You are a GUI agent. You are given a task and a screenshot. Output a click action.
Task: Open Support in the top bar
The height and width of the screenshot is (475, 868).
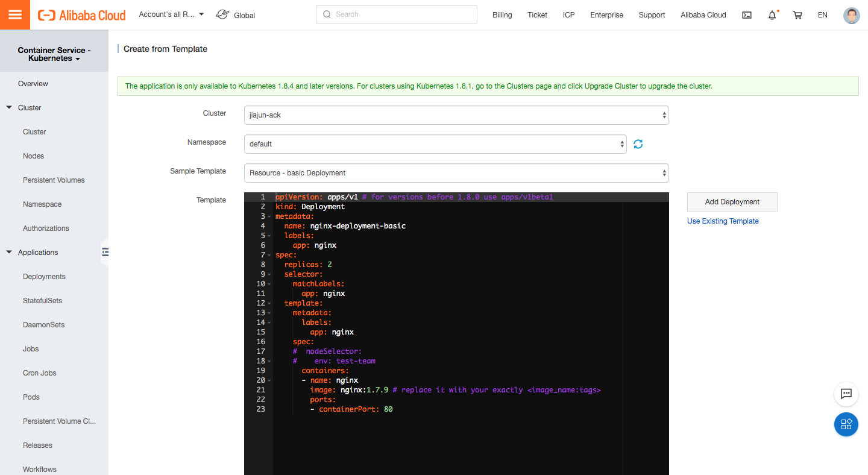pos(652,15)
